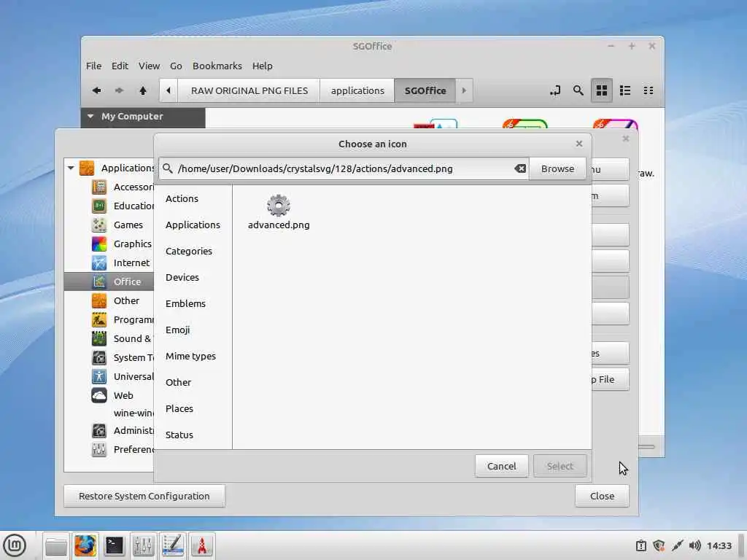This screenshot has width=747, height=560.
Task: Launch Terminal from the panel
Action: click(115, 545)
